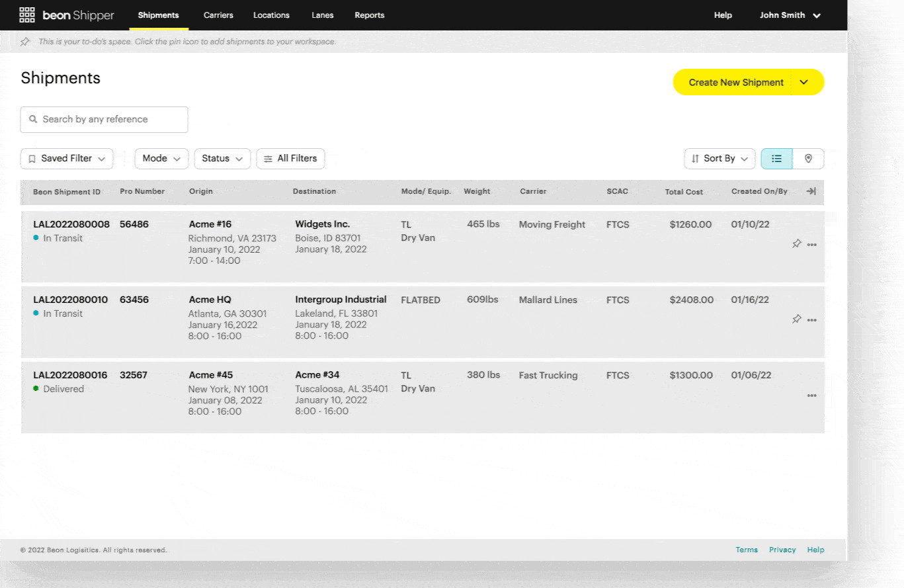The width and height of the screenshot is (904, 588).
Task: Collapse columns arrow icon in table header
Action: click(811, 191)
